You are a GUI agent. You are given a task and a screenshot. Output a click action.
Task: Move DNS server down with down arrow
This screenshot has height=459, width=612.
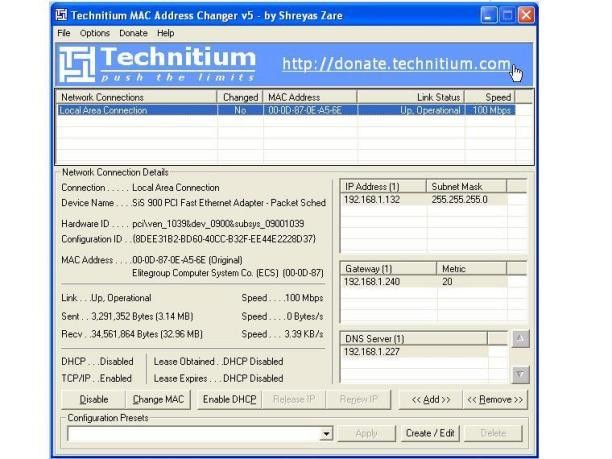(x=521, y=374)
